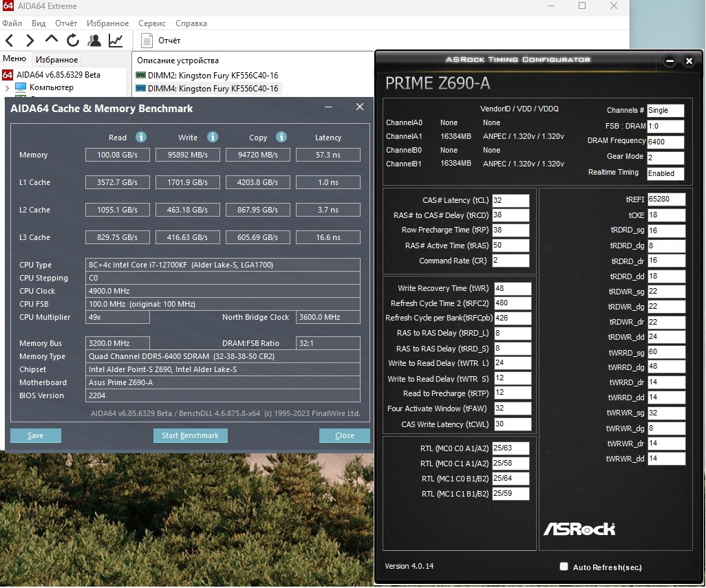
Task: Click the Save button
Action: click(x=36, y=435)
